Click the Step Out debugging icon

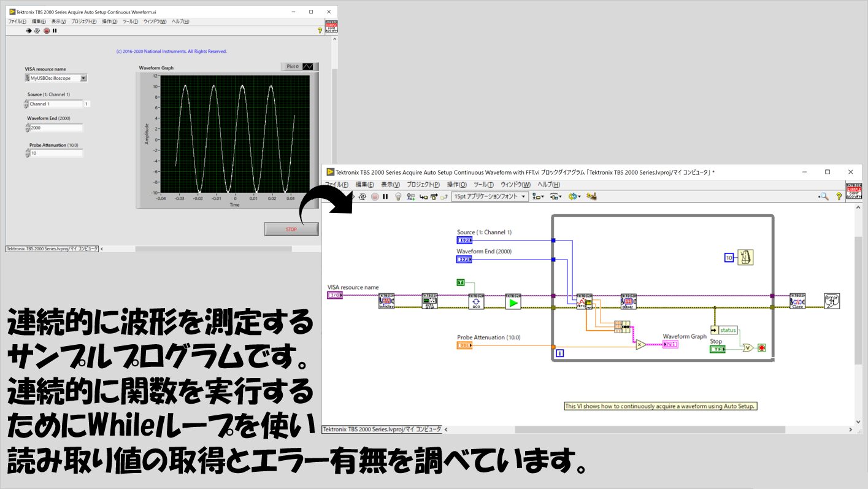pos(444,196)
